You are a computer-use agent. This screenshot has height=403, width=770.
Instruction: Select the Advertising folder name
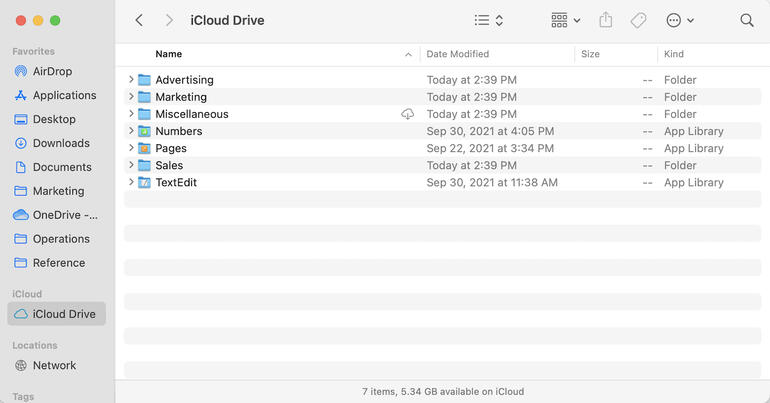coord(184,80)
